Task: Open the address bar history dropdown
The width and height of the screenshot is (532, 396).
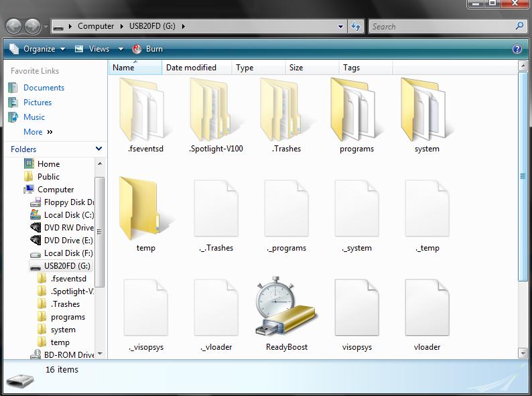Action: pos(340,27)
